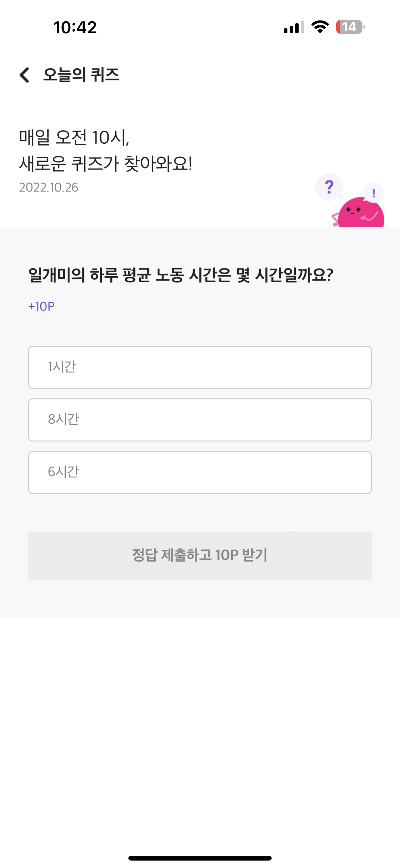Select the 1시간 answer option

pos(200,367)
